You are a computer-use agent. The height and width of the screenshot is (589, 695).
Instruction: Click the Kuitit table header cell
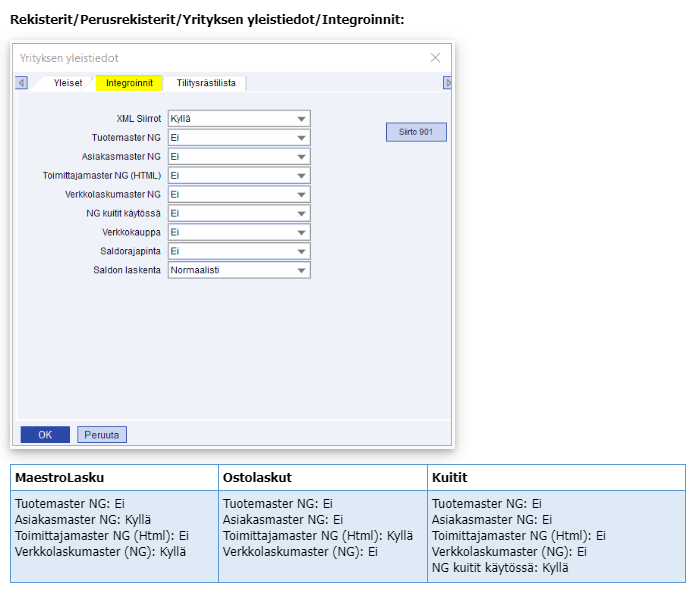(x=555, y=478)
